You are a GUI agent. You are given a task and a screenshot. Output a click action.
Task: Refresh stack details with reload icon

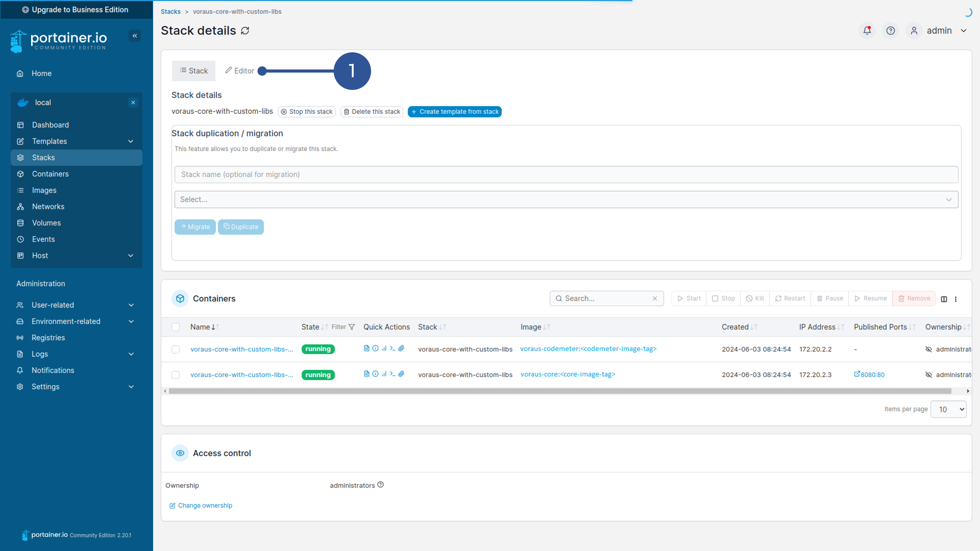245,30
